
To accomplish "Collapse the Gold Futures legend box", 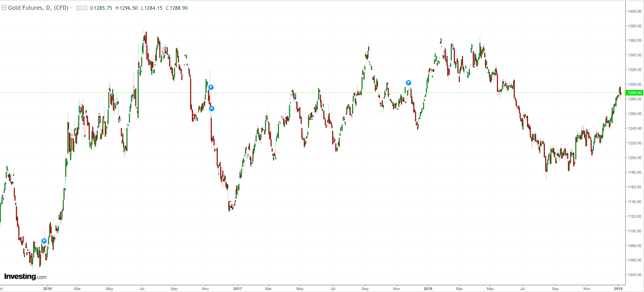I will coord(4,8).
